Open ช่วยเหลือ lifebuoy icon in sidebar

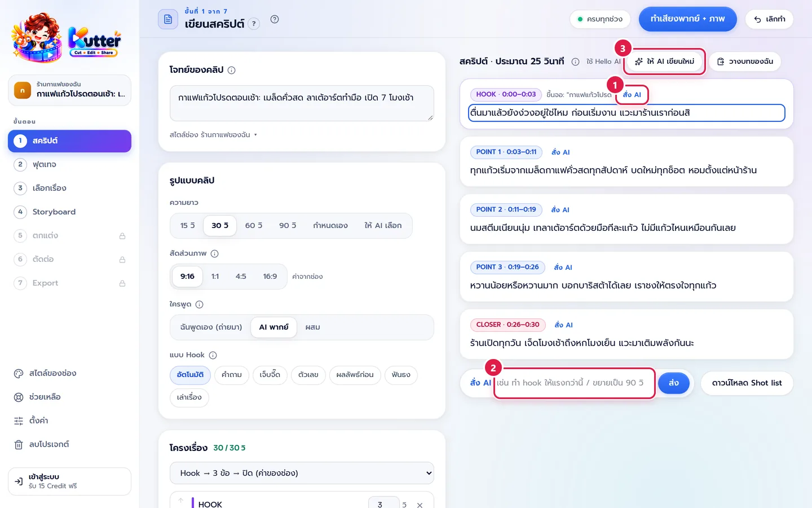(19, 397)
